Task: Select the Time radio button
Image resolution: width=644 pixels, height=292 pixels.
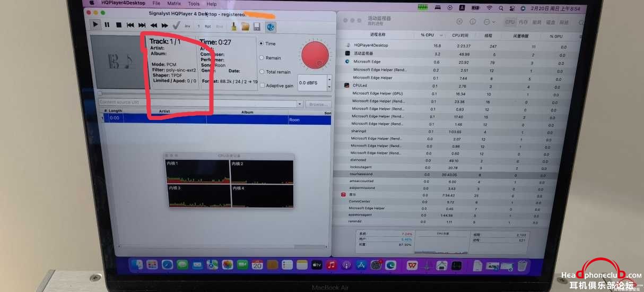Action: [262, 44]
